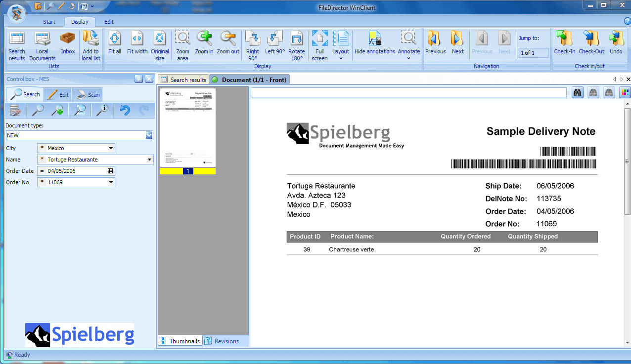Open the highlight color grid button

tap(625, 92)
